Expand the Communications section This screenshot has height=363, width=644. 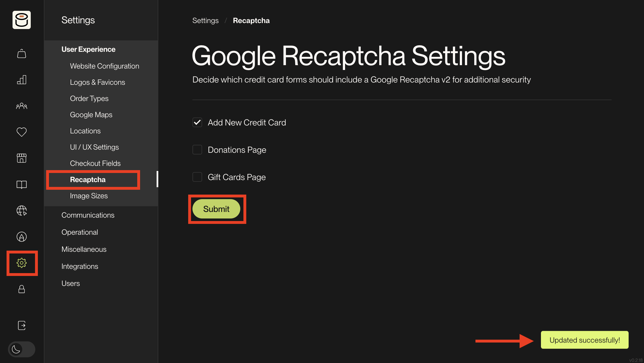tap(88, 215)
